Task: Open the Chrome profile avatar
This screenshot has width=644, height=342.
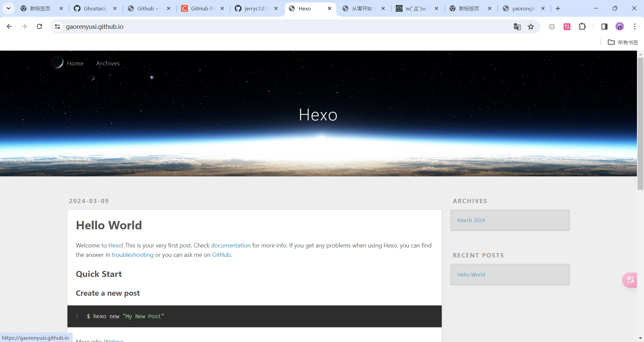Action: point(620,26)
